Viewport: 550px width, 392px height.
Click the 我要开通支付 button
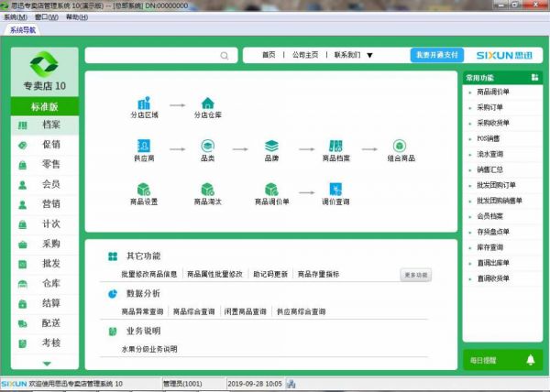click(437, 55)
